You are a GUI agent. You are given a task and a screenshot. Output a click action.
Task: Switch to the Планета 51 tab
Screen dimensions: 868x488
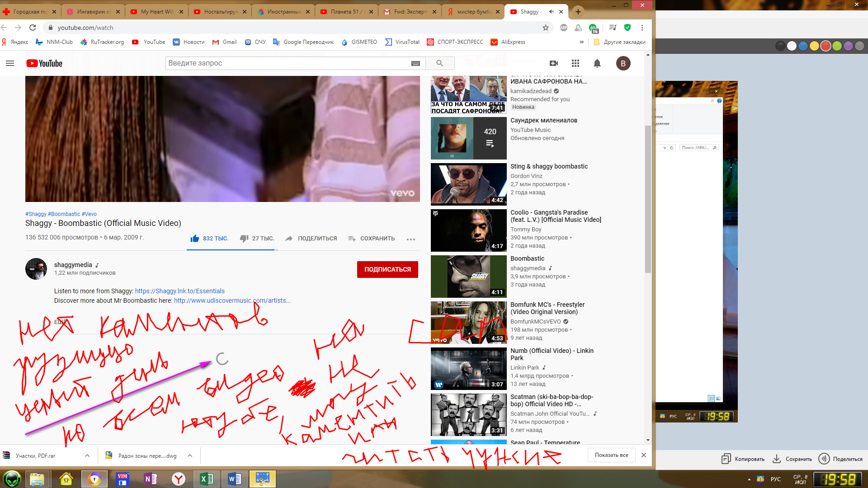click(347, 12)
